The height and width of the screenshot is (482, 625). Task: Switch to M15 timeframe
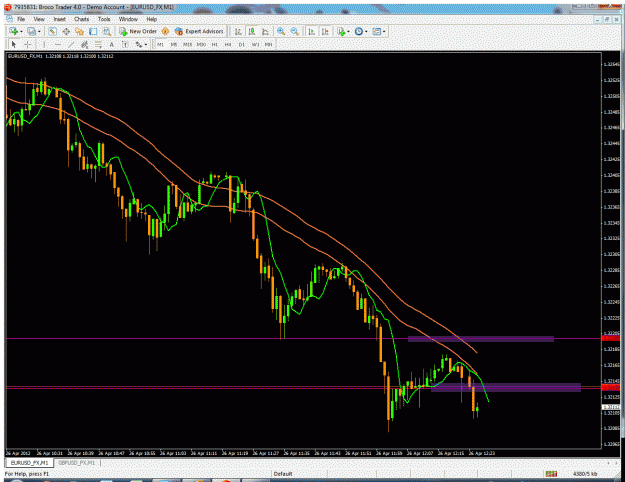[187, 45]
